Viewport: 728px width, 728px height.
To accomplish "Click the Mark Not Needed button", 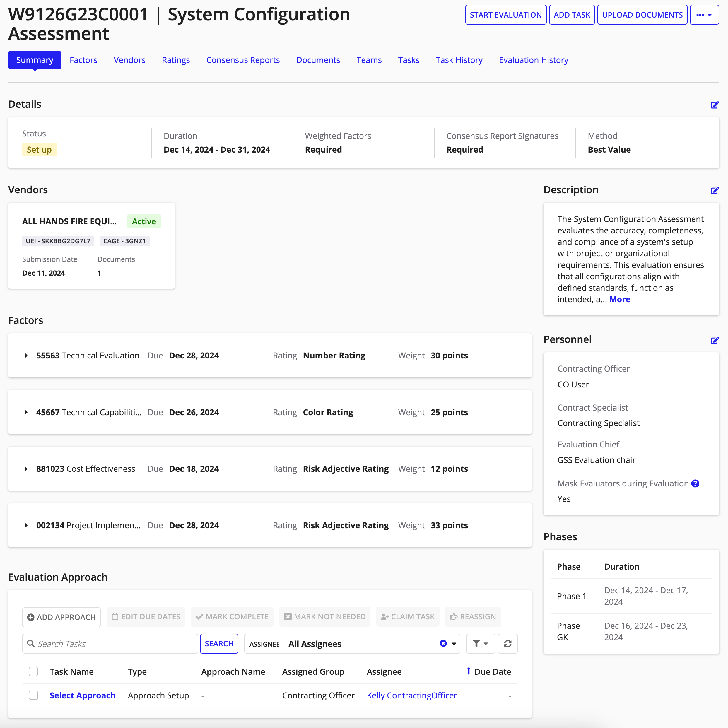I will coord(324,616).
